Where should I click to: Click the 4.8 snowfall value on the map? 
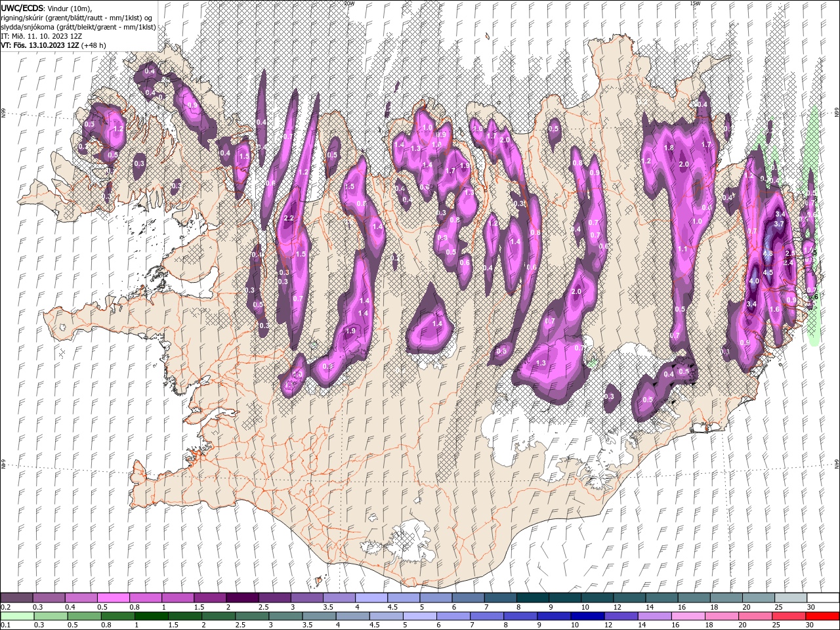(x=768, y=253)
